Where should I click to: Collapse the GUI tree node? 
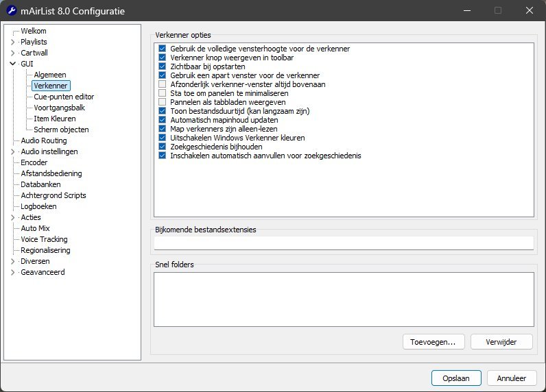pos(12,64)
